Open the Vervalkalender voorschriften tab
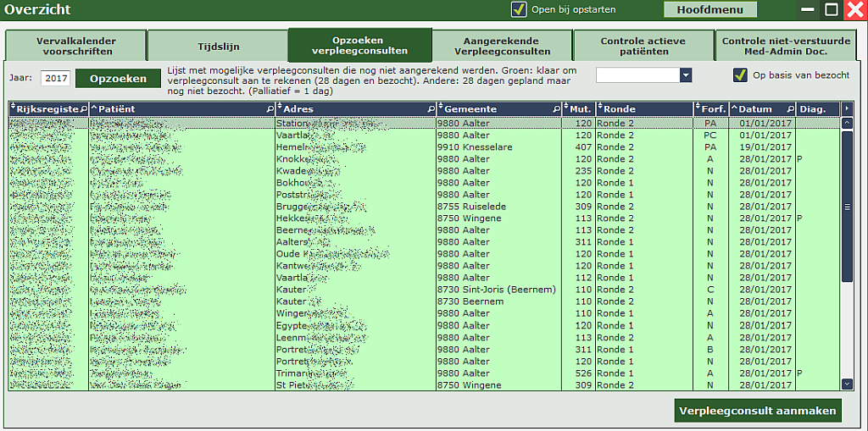Screen dimensions: 868x431 coord(75,47)
